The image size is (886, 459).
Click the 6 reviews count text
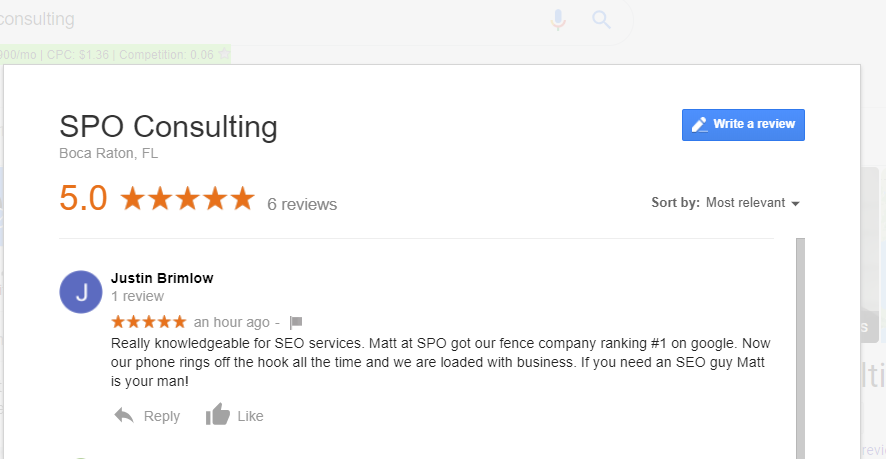tap(302, 204)
